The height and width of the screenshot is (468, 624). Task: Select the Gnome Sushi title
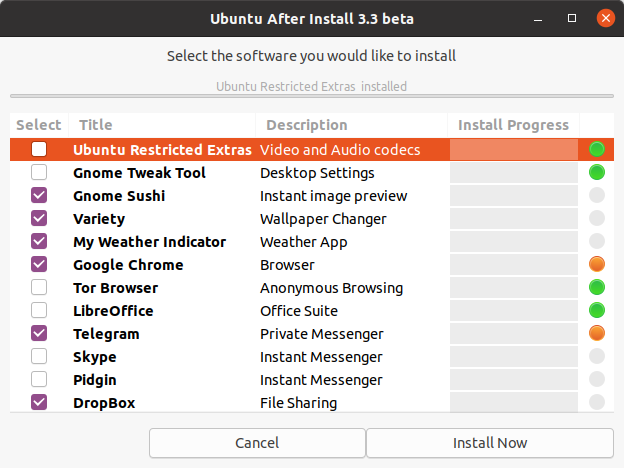119,196
